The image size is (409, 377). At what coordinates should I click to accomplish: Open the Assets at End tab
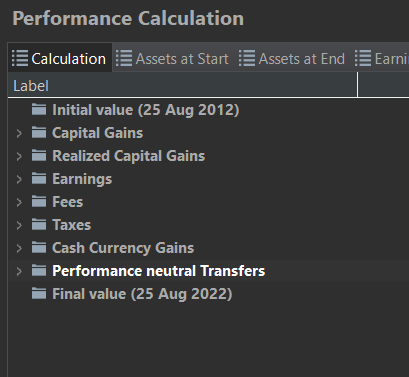coord(292,59)
